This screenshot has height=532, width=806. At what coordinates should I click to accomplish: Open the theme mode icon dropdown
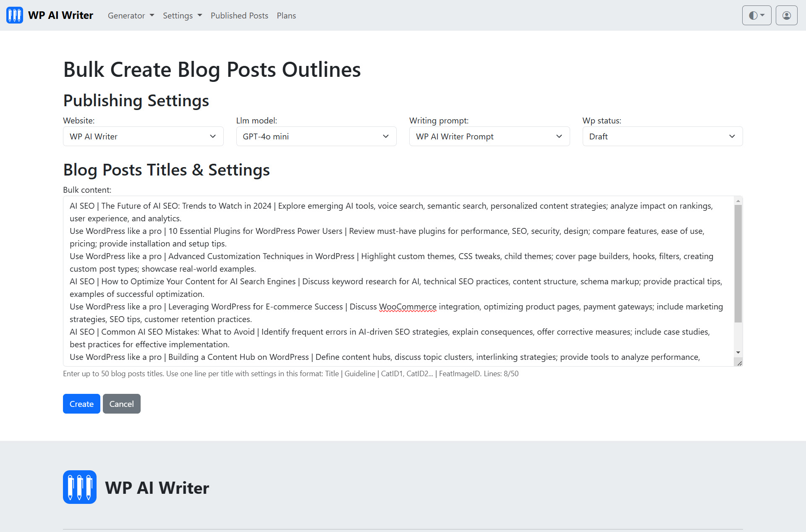[756, 15]
